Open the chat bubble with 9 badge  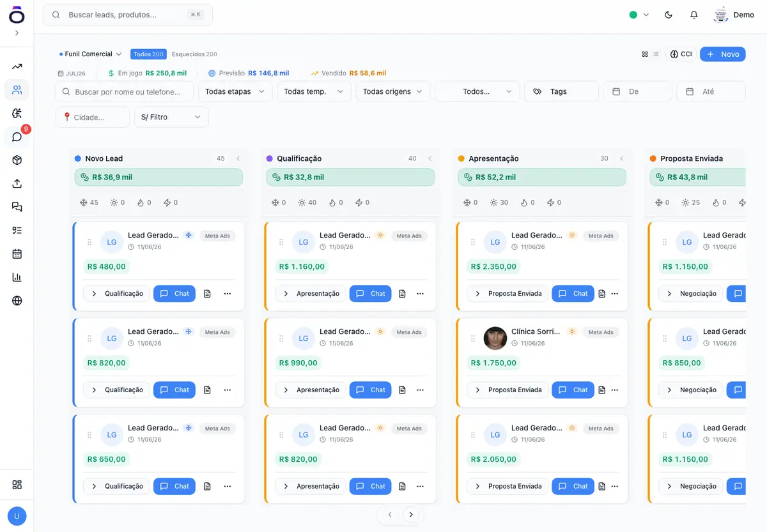tap(17, 137)
